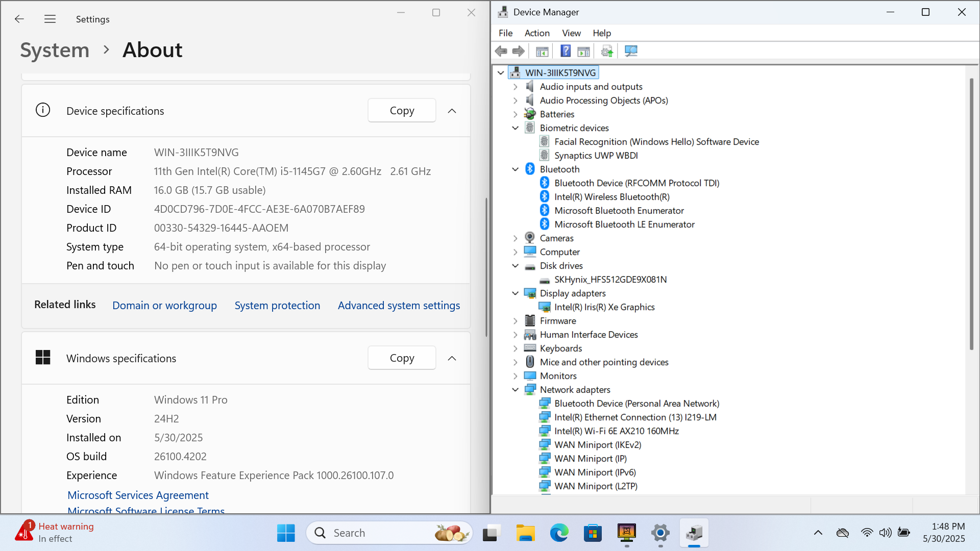Viewport: 980px width, 551px height.
Task: Select the Keyboards category icon
Action: click(530, 348)
